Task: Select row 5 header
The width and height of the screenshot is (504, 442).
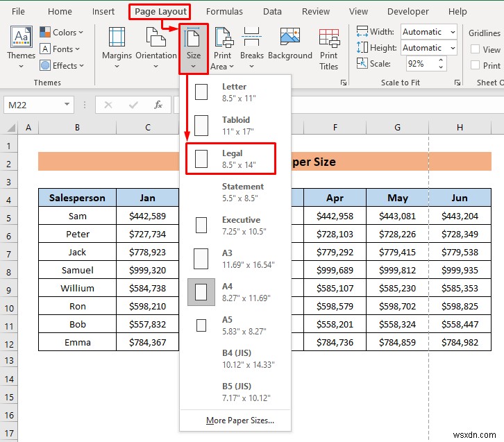Action: pyautogui.click(x=9, y=218)
